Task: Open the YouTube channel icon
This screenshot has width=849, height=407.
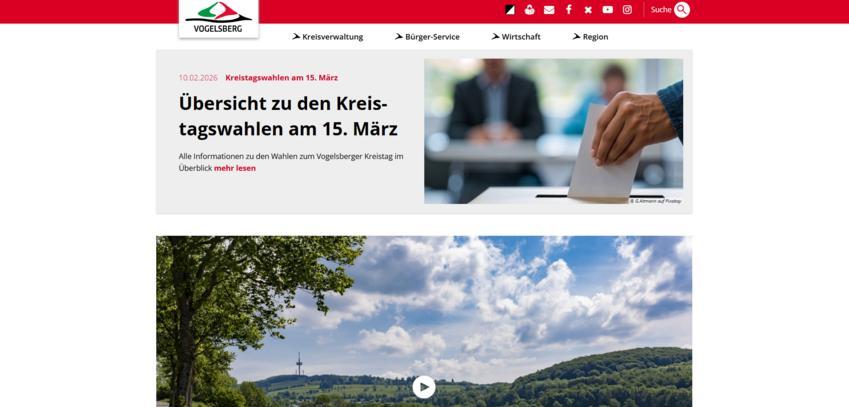Action: point(608,10)
